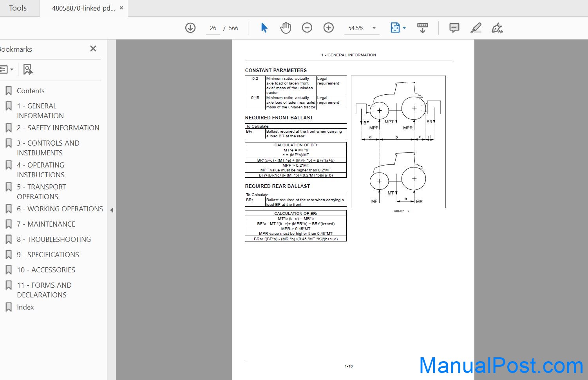The image size is (588, 380).
Task: Open the 4 - OPERATING INSTRUCTIONS bookmark
Action: (41, 170)
